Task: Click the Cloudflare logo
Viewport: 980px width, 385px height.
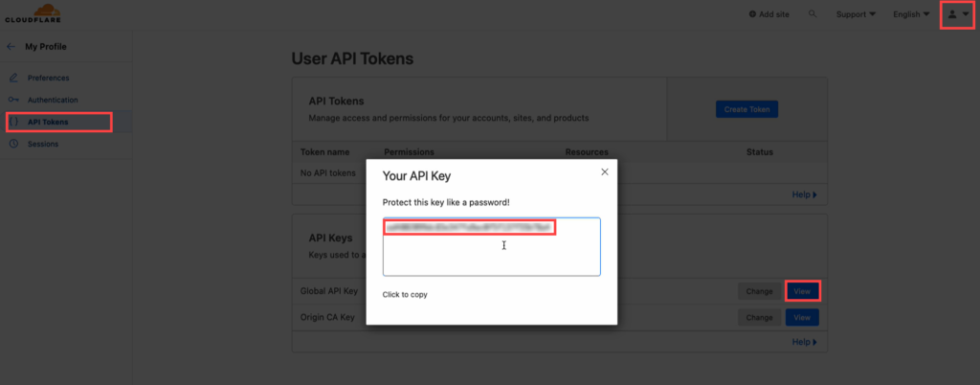Action: point(33,13)
